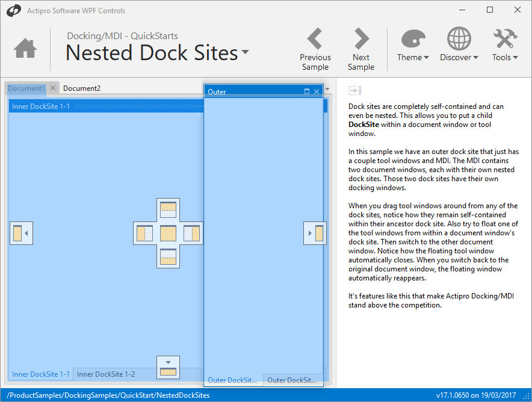
Task: Click the dock-top guide icon
Action: pos(168,209)
